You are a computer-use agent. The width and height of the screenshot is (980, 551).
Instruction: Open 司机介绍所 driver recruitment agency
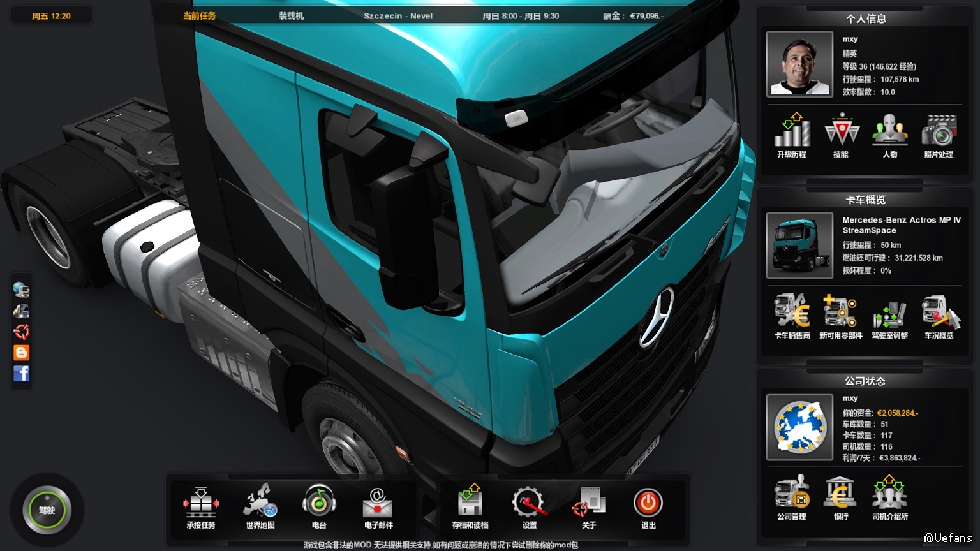coord(890,497)
